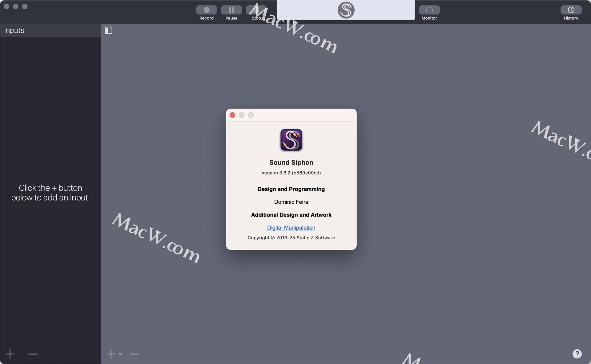Expand the add-device dropdown chevron
Viewport: 591px width, 364px height.
[x=120, y=354]
